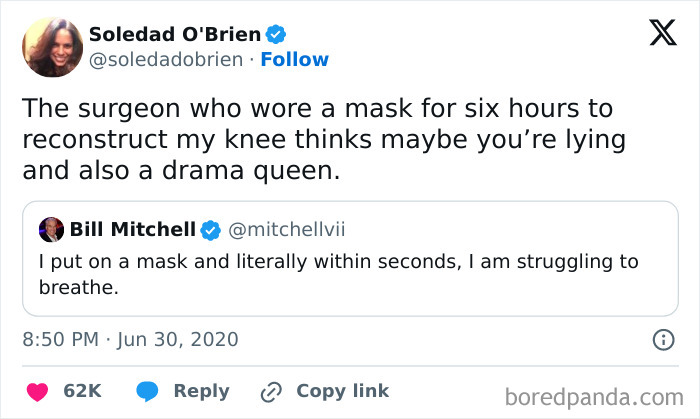Follow Soledad O'Brien

(x=294, y=60)
